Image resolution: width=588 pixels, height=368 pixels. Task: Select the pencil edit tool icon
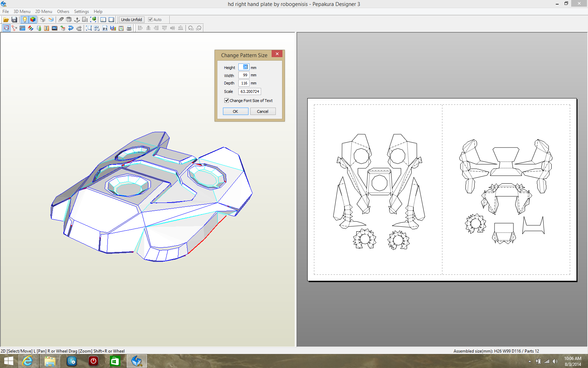(x=61, y=20)
